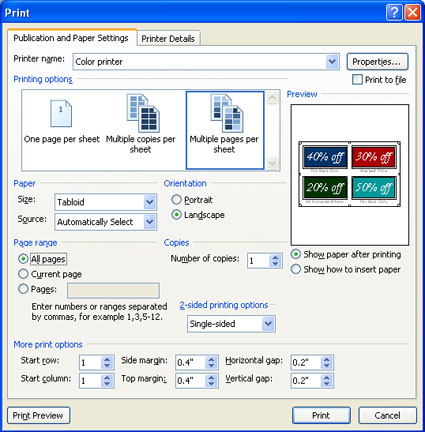Select One page per sheet icon
Image resolution: width=425 pixels, height=432 pixels.
click(61, 114)
